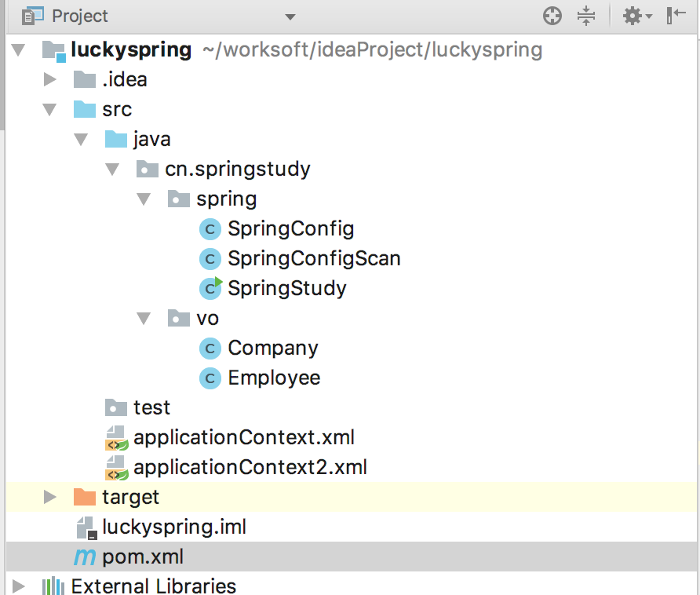Collapse the src folder
Viewport: 700px width, 595px height.
coord(49,109)
